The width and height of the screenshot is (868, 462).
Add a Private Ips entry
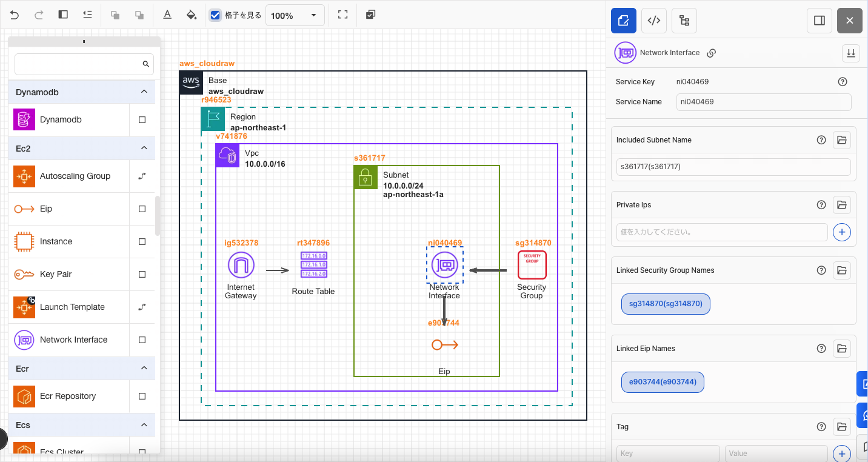click(842, 232)
